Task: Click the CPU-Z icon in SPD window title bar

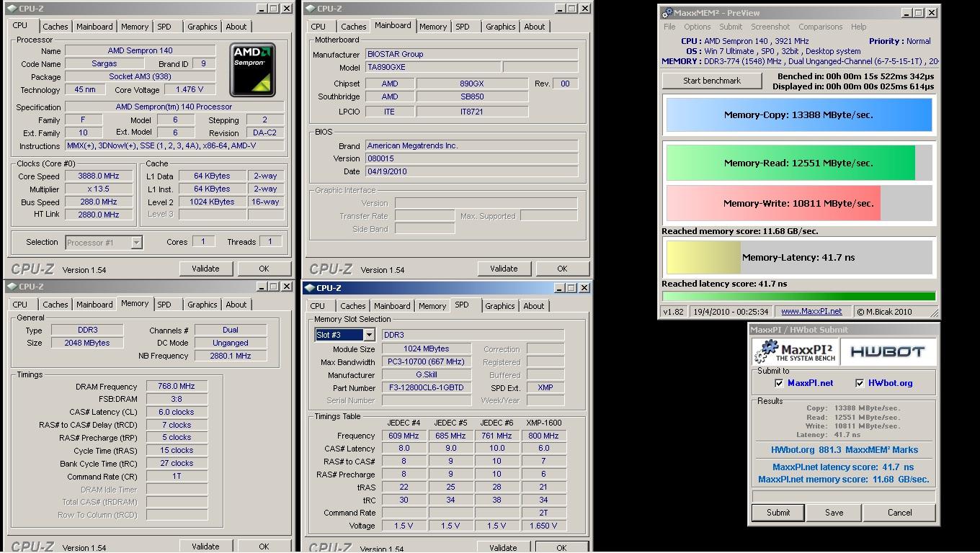Action: 309,288
